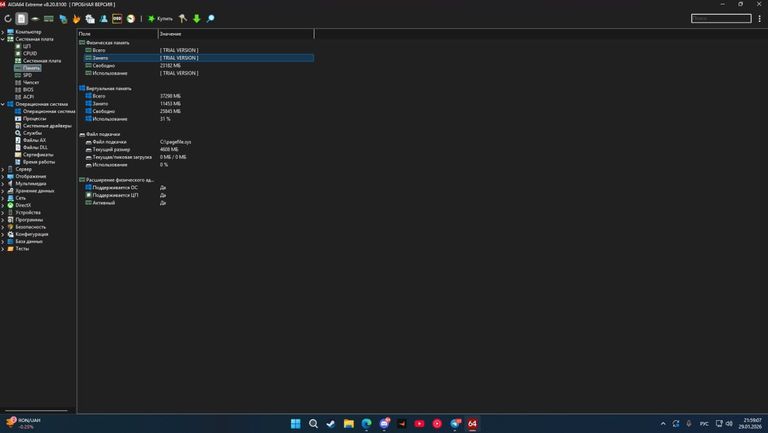
Task: Select the Текущий размер row
Action: (x=199, y=149)
